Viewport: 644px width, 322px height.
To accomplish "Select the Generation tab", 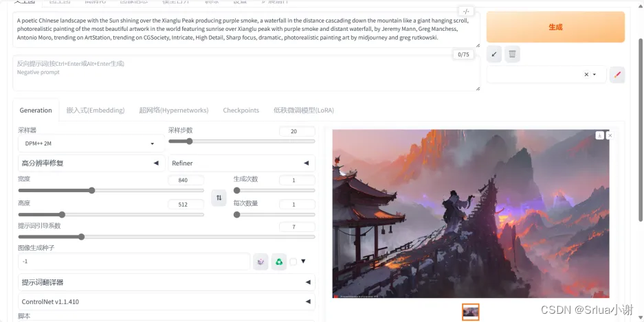I will (x=36, y=111).
